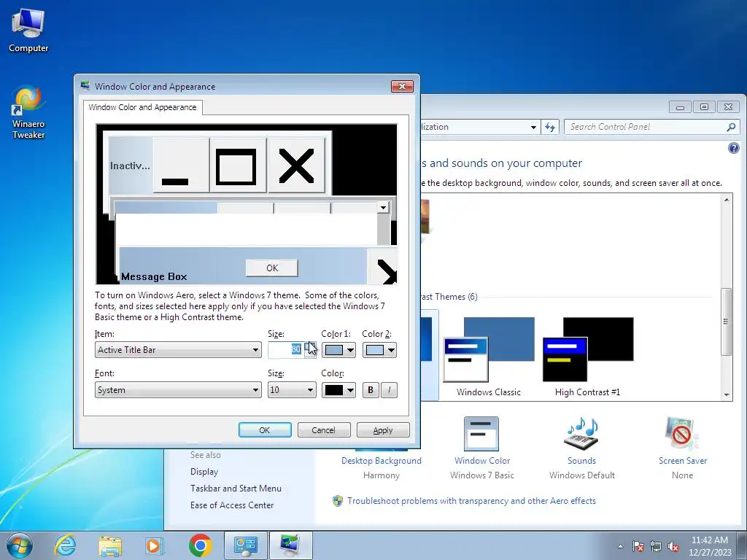Image resolution: width=747 pixels, height=560 pixels.
Task: Launch Internet Explorer from the taskbar
Action: [x=65, y=545]
